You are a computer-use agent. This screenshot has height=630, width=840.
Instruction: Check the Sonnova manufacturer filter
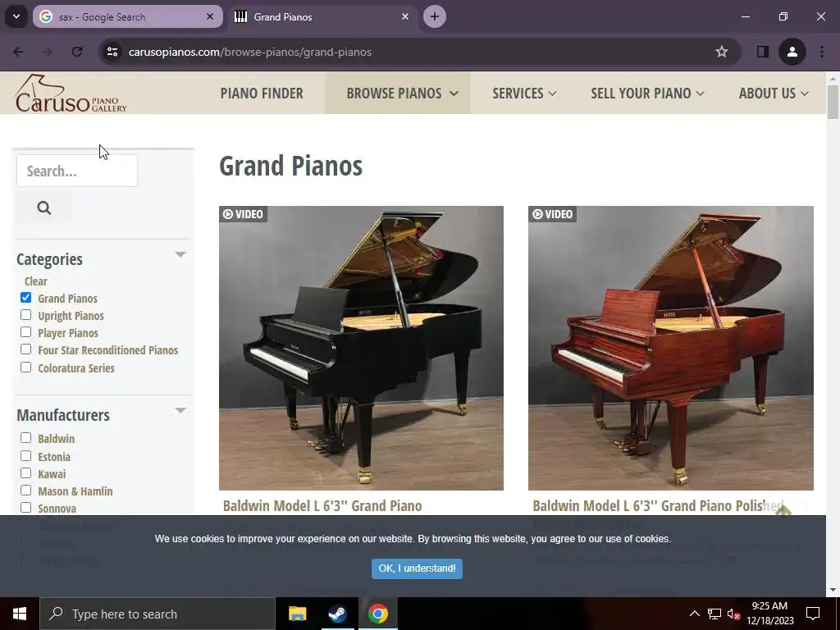25,507
